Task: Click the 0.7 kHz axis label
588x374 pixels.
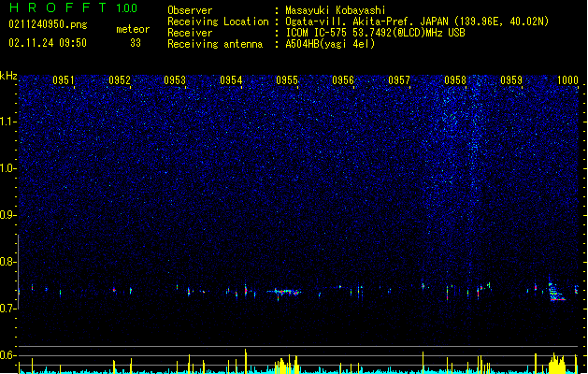Action: [x=8, y=309]
